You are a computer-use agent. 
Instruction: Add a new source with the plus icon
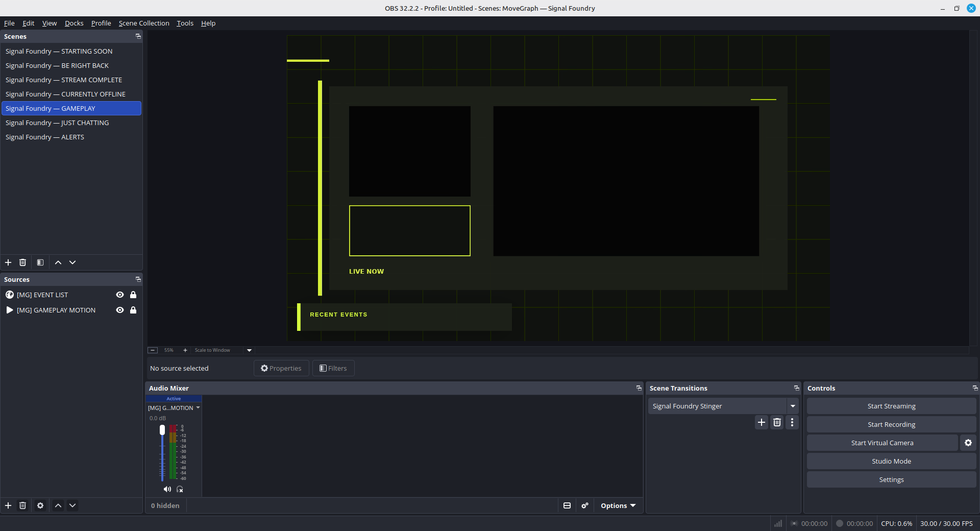pos(8,505)
